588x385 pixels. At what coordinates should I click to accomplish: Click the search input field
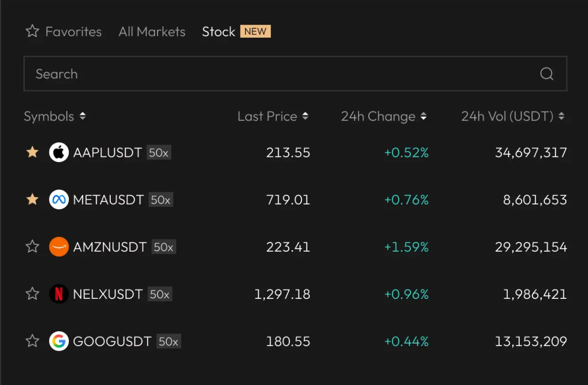(x=189, y=74)
